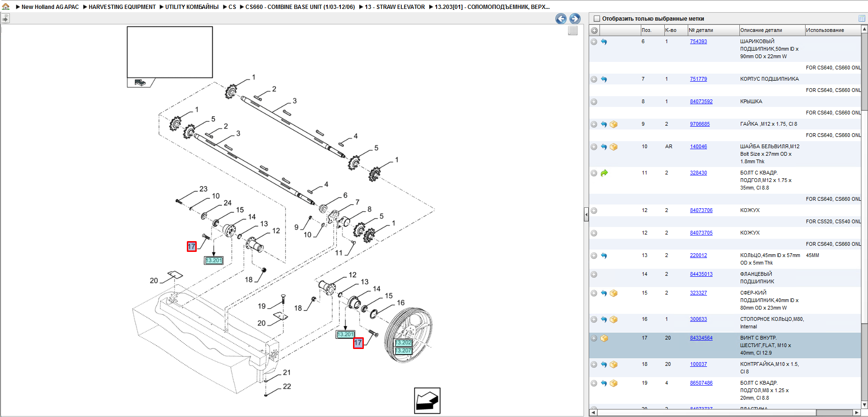
Task: Enable 'Отобразить только выбранные метки' checkbox
Action: [597, 19]
